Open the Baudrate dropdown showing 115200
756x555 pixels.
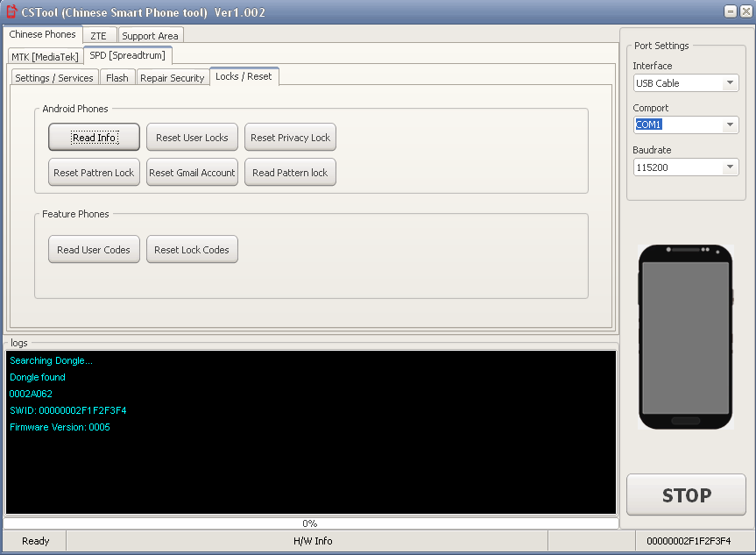(x=730, y=167)
